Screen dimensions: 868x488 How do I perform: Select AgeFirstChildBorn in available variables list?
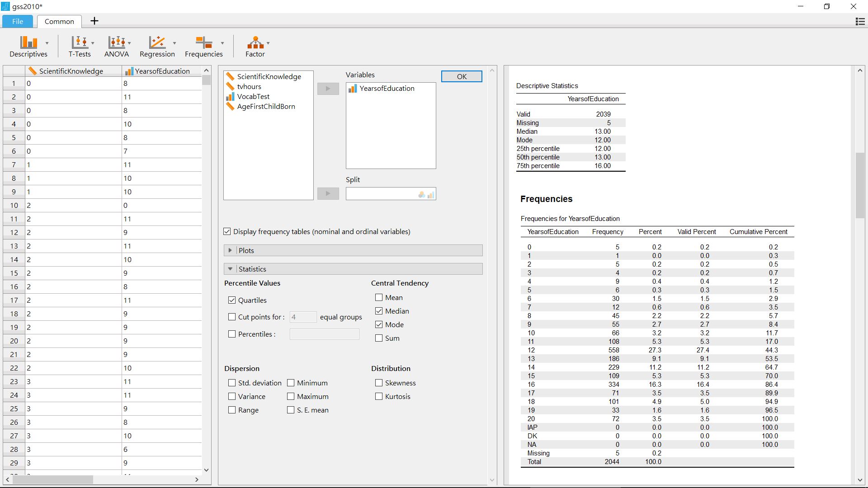[x=266, y=106]
